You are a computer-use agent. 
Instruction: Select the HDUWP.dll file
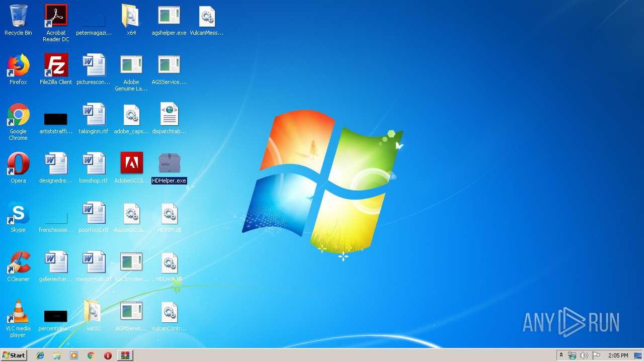click(x=169, y=267)
